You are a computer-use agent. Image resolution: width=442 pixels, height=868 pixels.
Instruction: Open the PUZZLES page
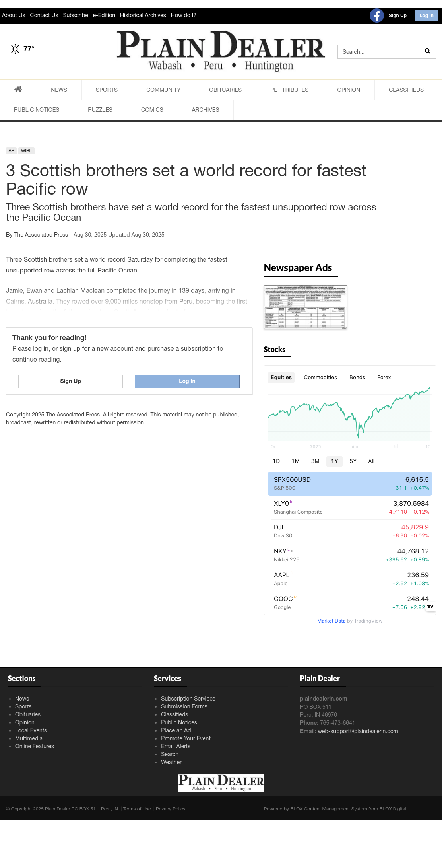click(x=100, y=110)
